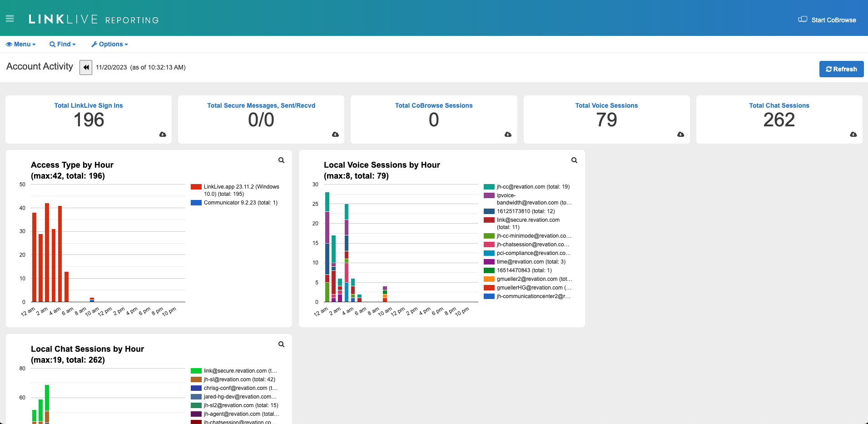Viewport: 868px width, 424px height.
Task: Click the teal jh-cc@revation.com legend swatch
Action: coord(489,187)
